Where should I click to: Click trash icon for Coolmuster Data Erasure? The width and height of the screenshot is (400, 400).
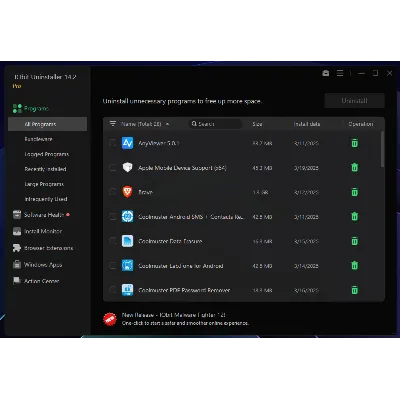355,241
